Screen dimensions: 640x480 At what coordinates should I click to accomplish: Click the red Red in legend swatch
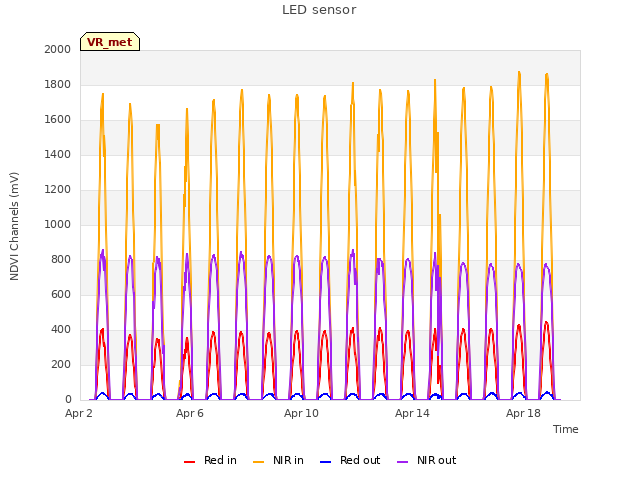tap(189, 462)
